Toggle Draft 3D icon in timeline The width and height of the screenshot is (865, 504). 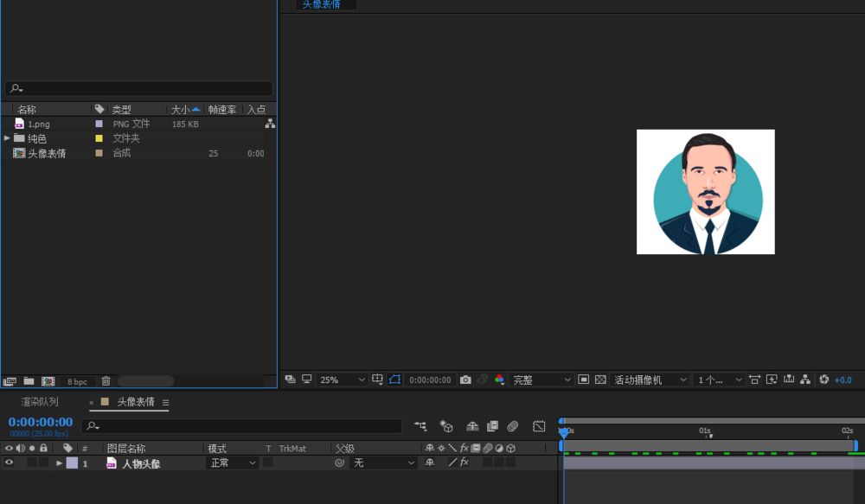pyautogui.click(x=445, y=425)
